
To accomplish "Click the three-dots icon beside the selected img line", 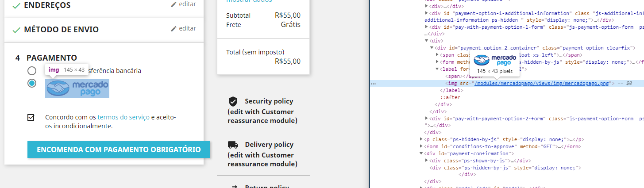I will coord(374,83).
